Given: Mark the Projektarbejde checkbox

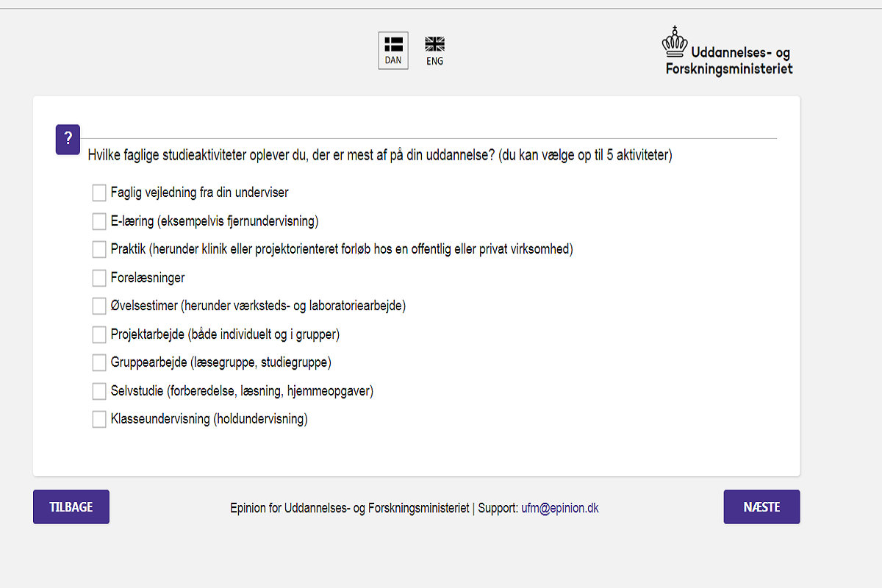Looking at the screenshot, I should coord(99,334).
